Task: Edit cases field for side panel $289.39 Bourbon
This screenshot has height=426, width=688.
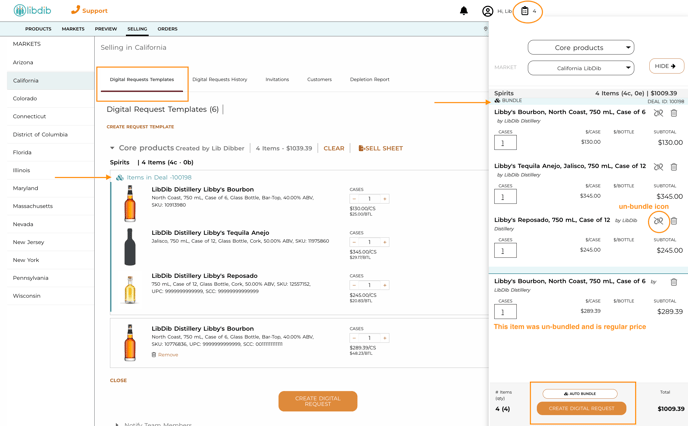Action: (505, 312)
